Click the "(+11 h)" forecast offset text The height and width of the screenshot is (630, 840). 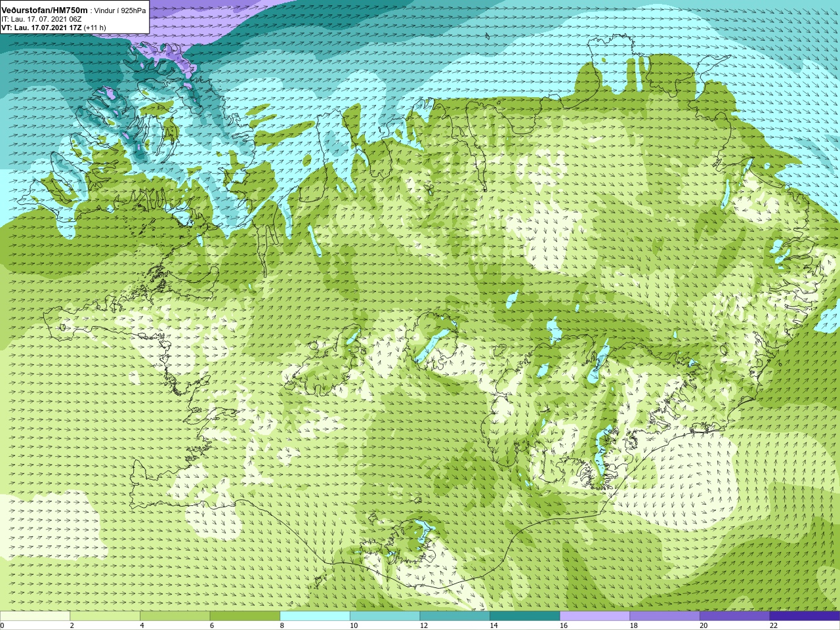click(95, 28)
